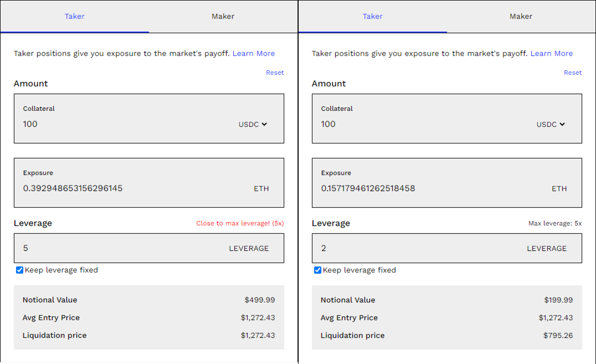Uncheck Keep leverage fixed in left panel
Viewport: 596px width, 364px height.
coord(20,270)
